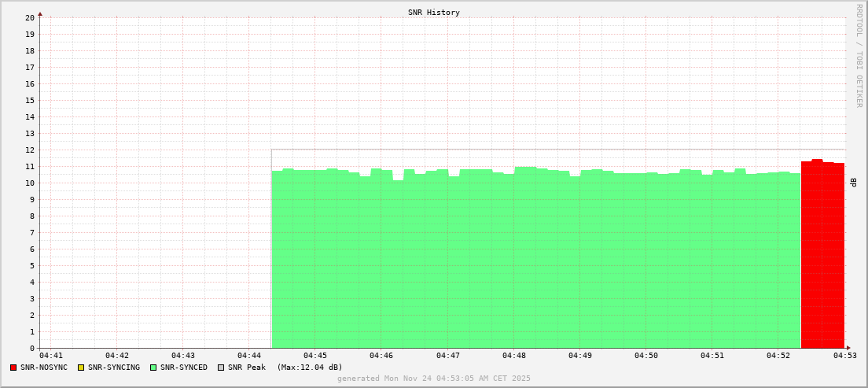Click the 04:53 time axis label

pyautogui.click(x=845, y=357)
